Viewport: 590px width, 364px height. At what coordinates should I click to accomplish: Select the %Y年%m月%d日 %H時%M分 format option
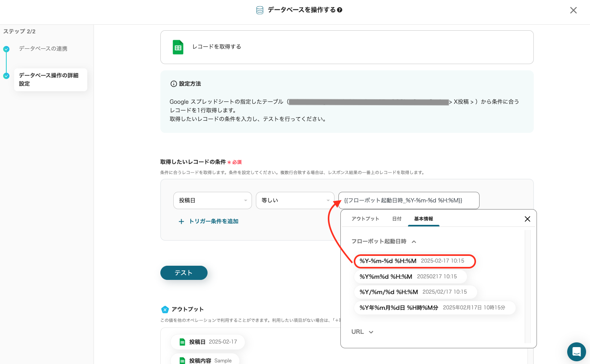pos(435,308)
